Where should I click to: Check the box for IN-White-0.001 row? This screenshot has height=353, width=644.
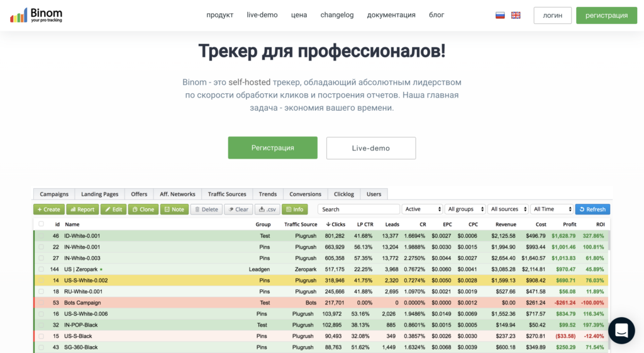click(x=41, y=247)
